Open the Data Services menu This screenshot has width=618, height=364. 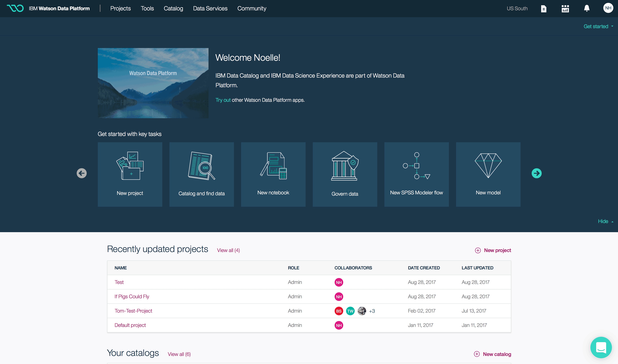pos(210,8)
